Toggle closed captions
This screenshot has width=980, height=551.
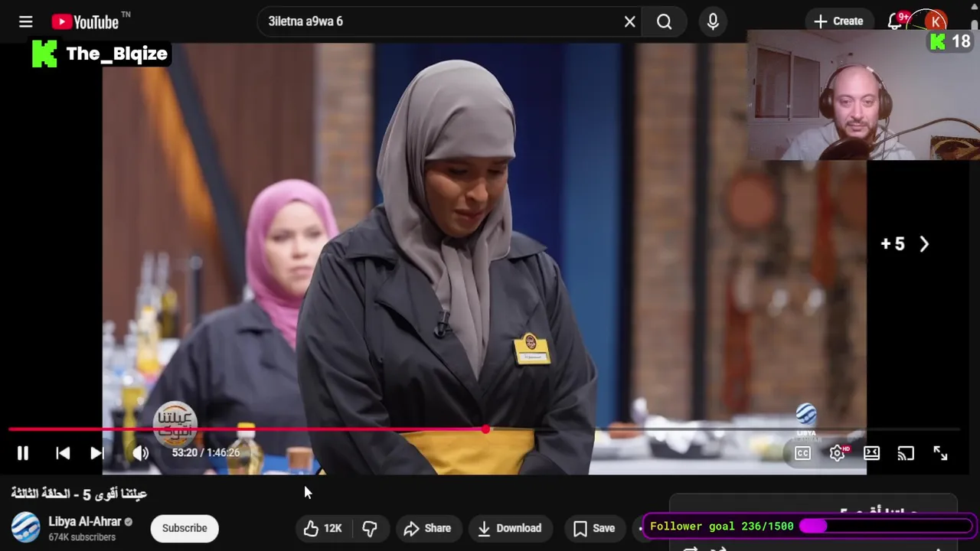[802, 453]
